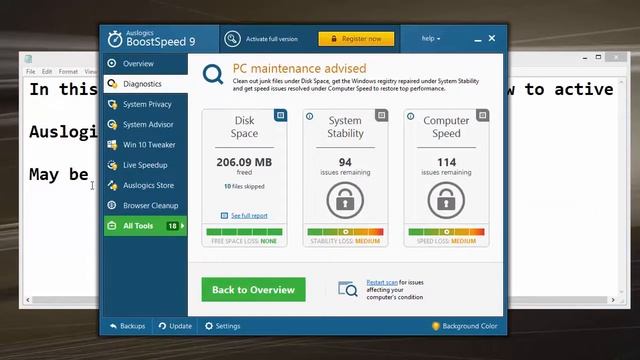Image resolution: width=640 pixels, height=360 pixels.
Task: Click the free space loss indicator bar
Action: click(x=244, y=232)
